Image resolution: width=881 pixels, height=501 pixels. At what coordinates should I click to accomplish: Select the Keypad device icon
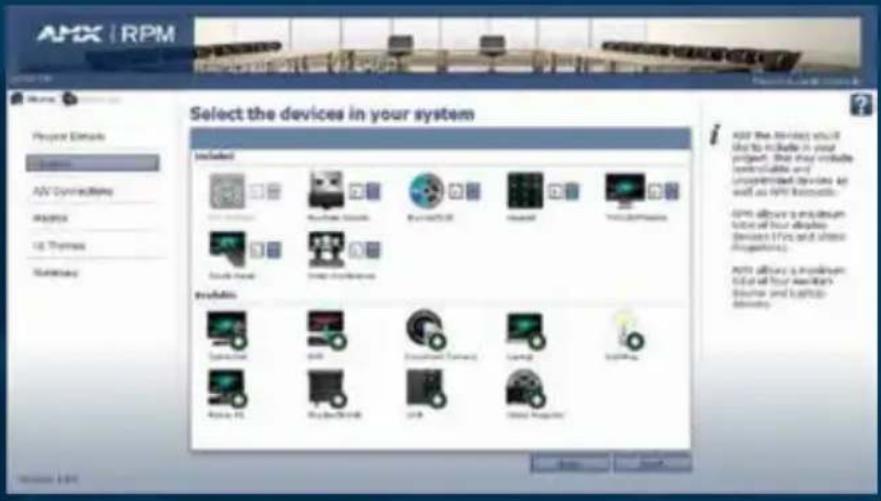tap(525, 190)
